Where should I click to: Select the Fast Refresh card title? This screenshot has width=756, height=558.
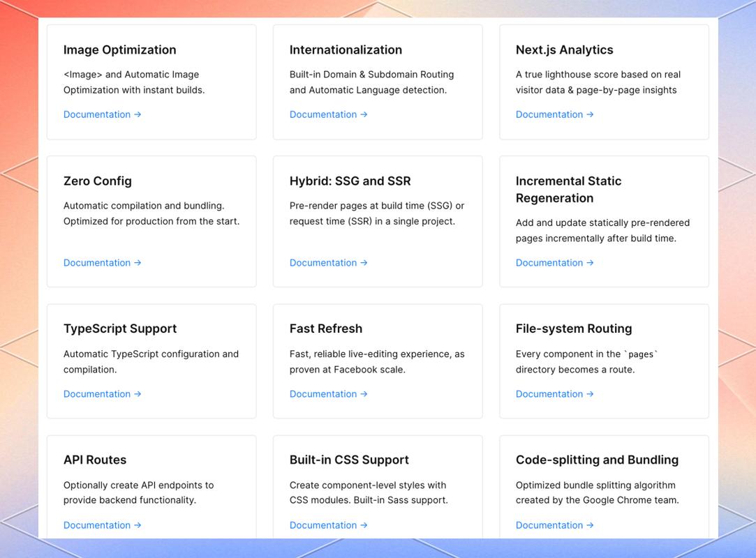[x=325, y=329]
